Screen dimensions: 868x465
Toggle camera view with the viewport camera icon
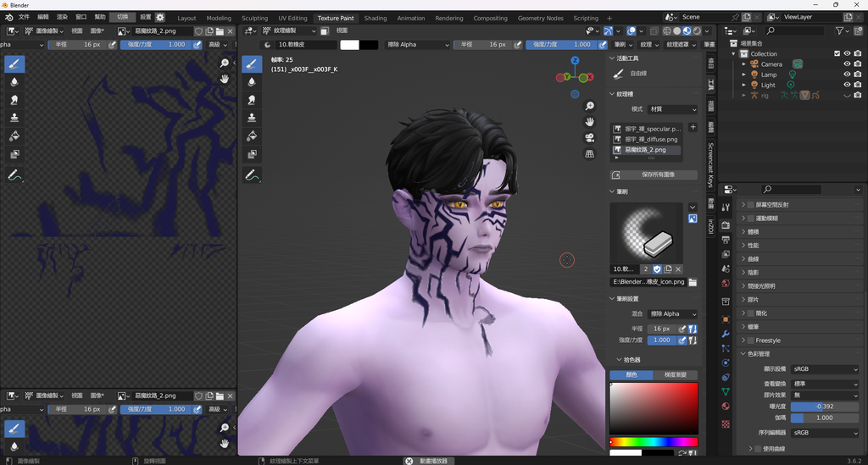pos(590,138)
